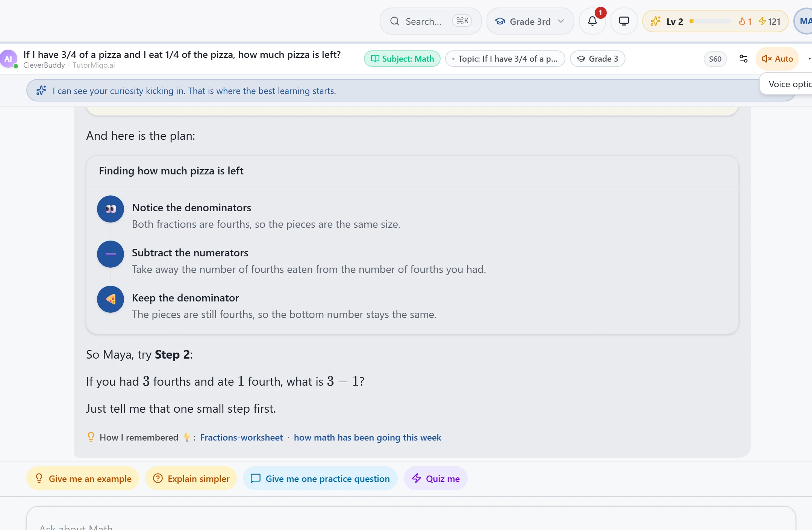Click the monitor display icon

(x=624, y=21)
